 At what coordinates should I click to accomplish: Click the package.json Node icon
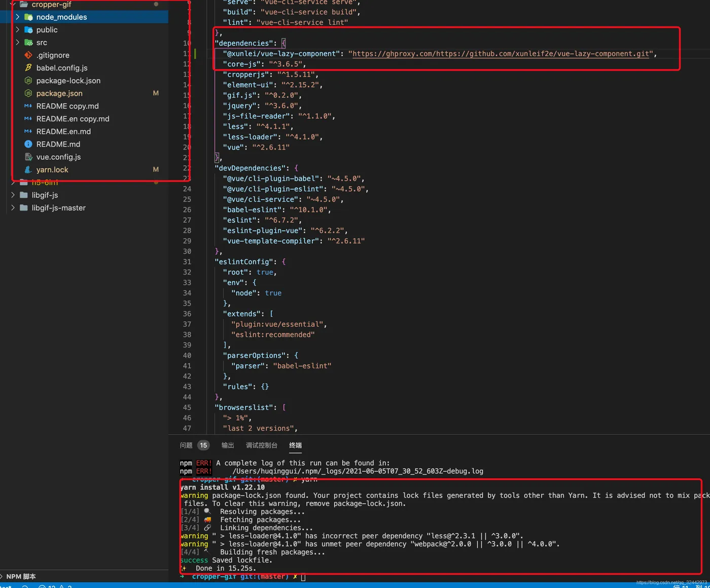coord(28,93)
